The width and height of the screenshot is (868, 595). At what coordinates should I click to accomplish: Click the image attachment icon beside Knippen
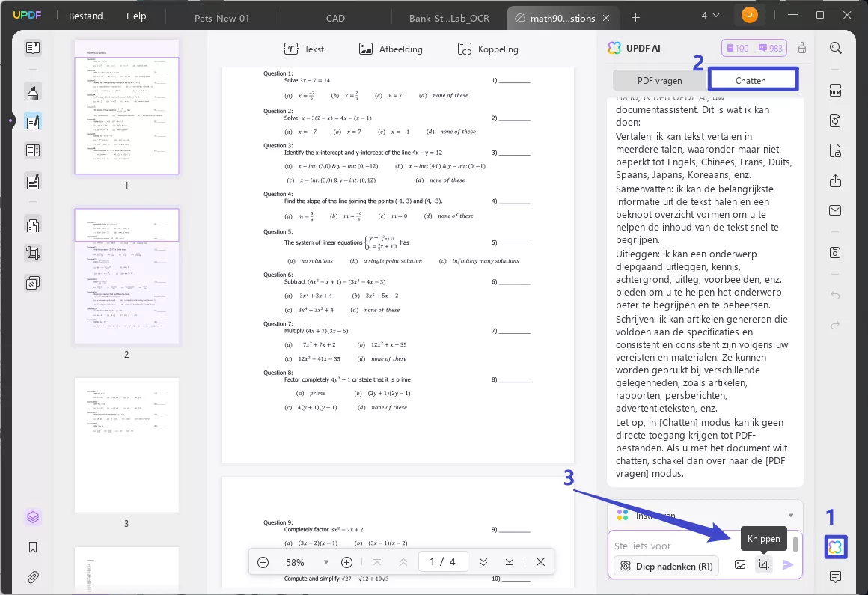(740, 565)
